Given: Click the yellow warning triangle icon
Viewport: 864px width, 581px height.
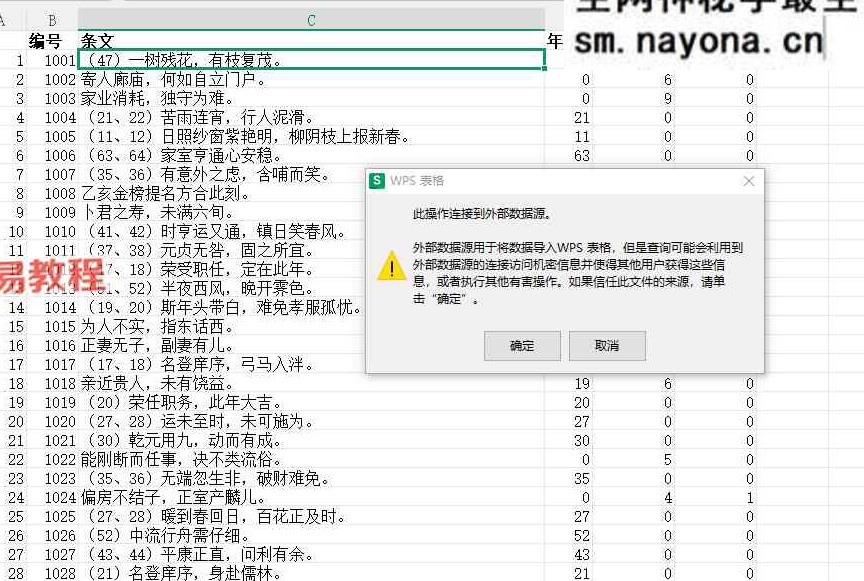Looking at the screenshot, I should pos(391,266).
